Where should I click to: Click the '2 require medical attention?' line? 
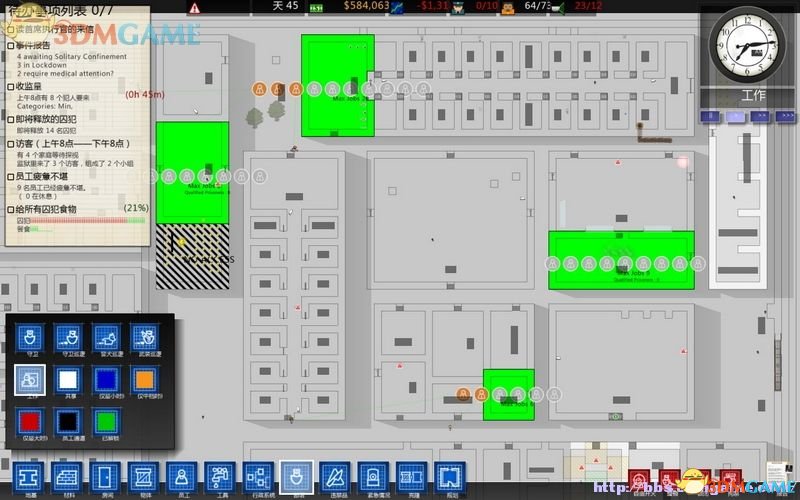tap(65, 73)
